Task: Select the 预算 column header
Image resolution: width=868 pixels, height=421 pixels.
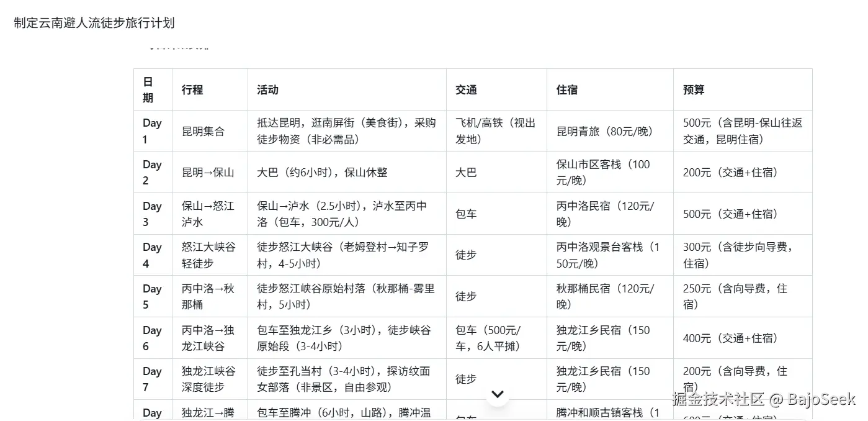Action: click(x=685, y=89)
